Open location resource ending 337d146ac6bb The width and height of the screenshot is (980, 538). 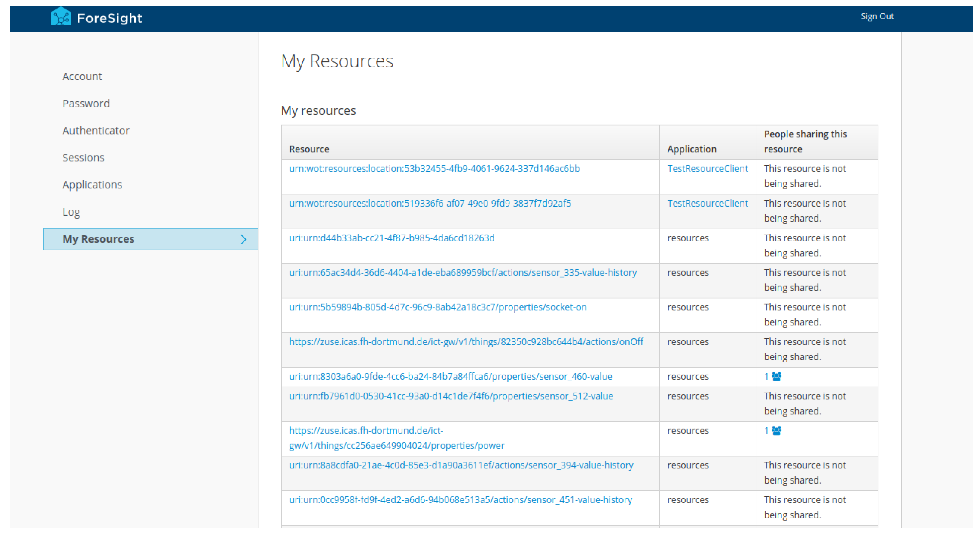434,169
